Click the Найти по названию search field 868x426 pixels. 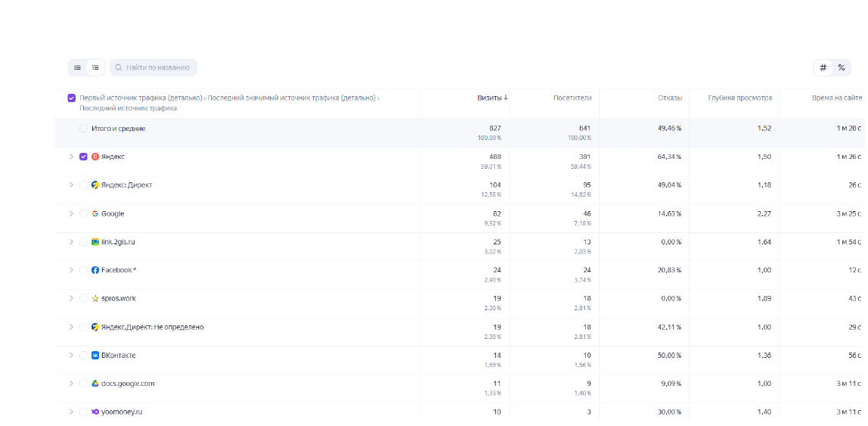[153, 67]
